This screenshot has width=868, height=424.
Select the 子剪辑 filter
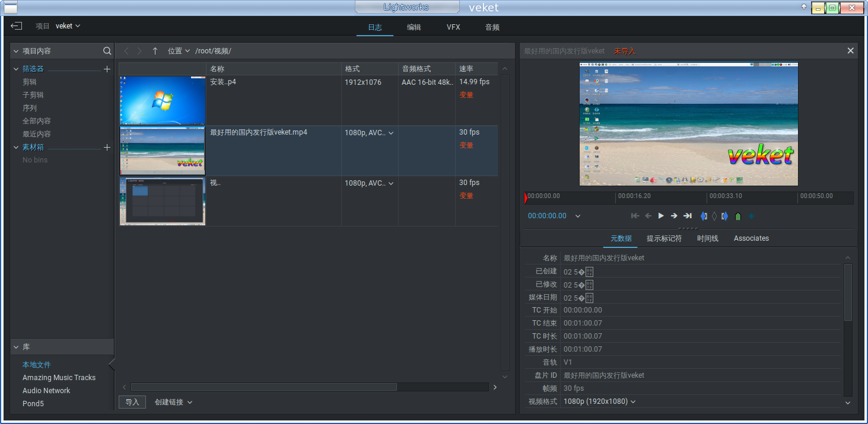(x=33, y=95)
